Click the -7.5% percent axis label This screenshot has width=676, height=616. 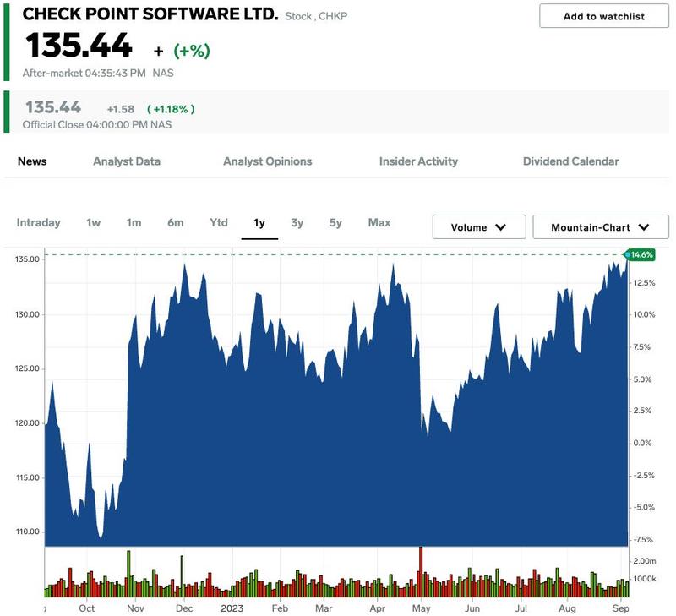click(643, 540)
